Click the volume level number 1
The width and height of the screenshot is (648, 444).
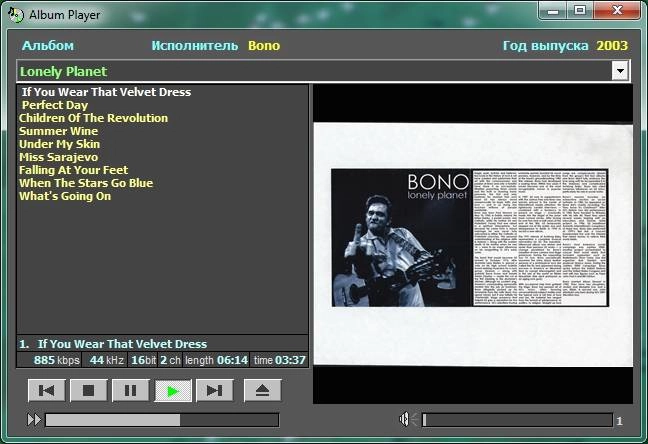(619, 421)
